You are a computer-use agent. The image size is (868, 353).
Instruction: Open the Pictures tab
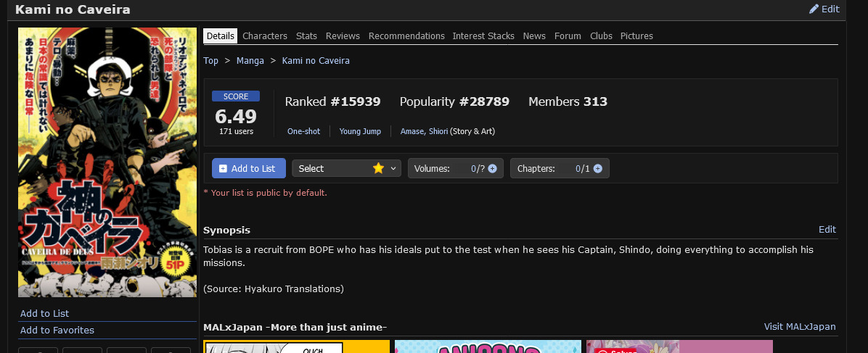pyautogui.click(x=636, y=36)
